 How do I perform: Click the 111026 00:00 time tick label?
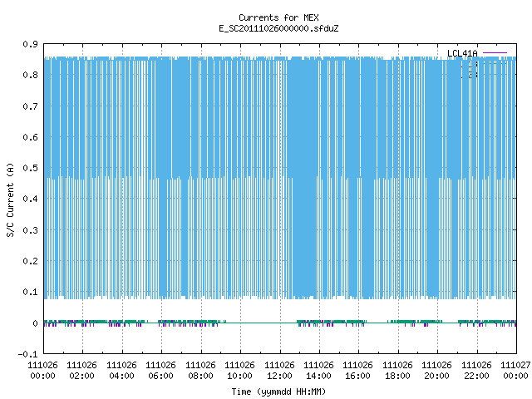pos(42,371)
